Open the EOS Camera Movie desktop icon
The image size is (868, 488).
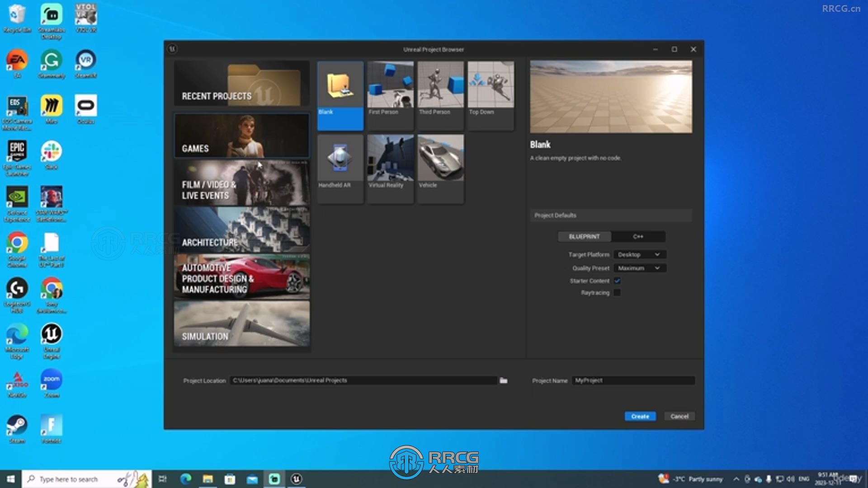coord(17,113)
